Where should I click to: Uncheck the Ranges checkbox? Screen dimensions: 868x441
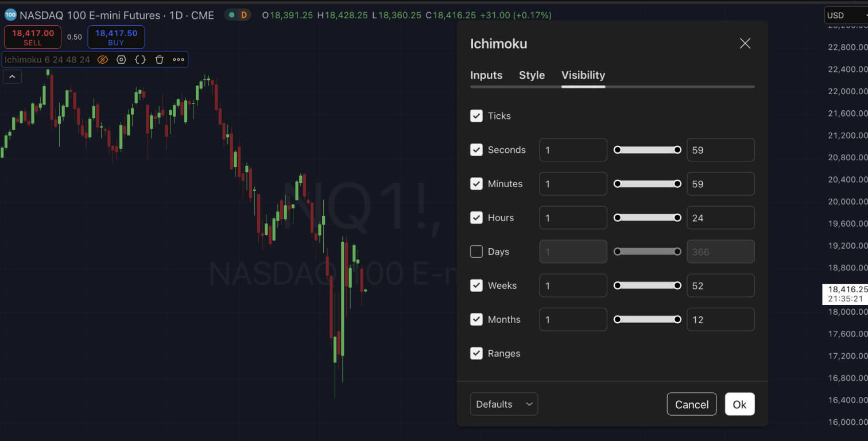pyautogui.click(x=476, y=353)
